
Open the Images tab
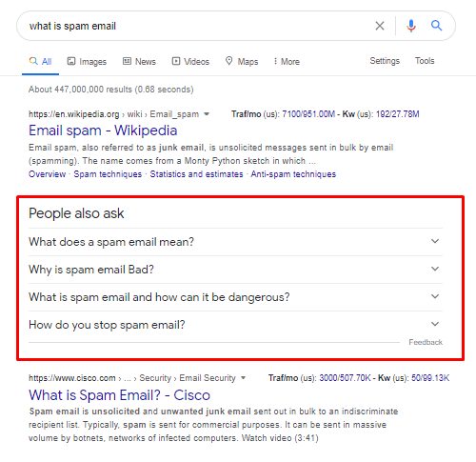87,61
